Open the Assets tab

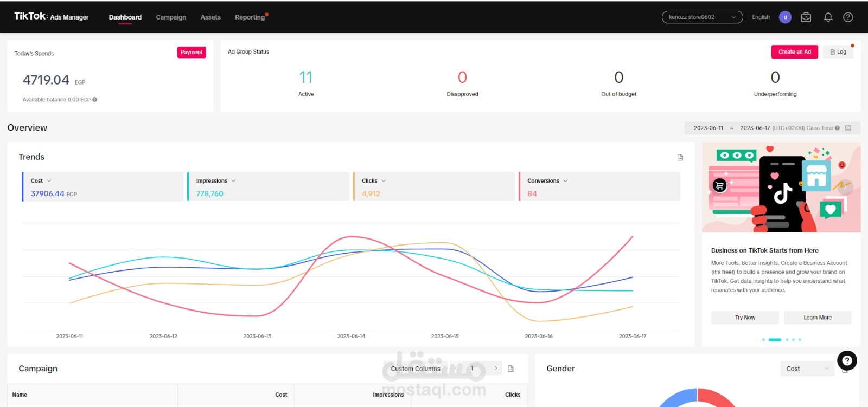coord(210,17)
